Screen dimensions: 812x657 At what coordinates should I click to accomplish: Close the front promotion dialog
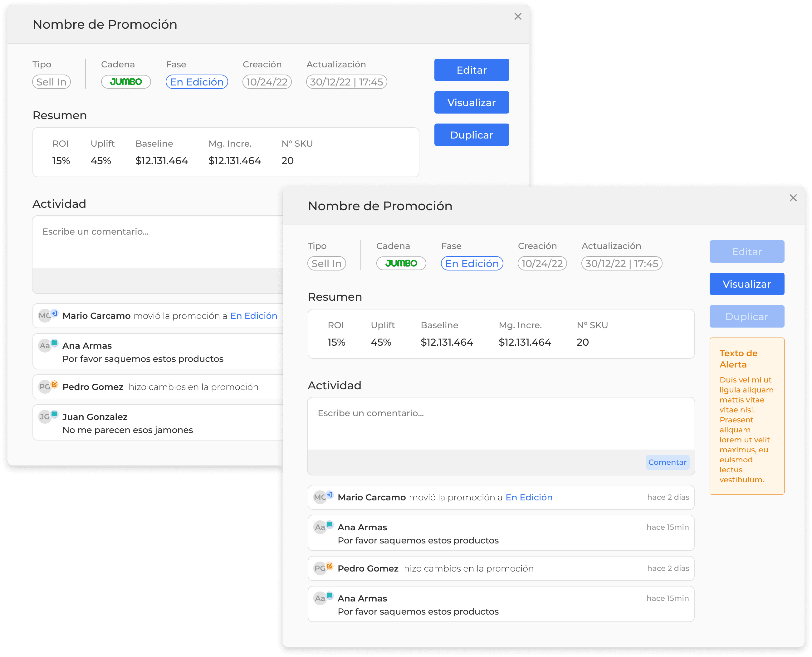(793, 198)
